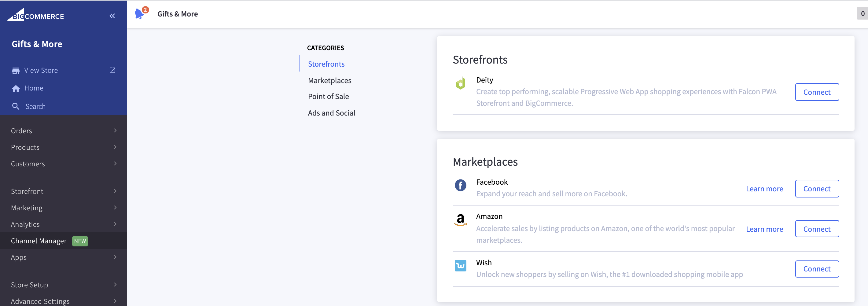Expand the Advanced Settings chevron
Screen dimensions: 868x306
[x=115, y=301]
